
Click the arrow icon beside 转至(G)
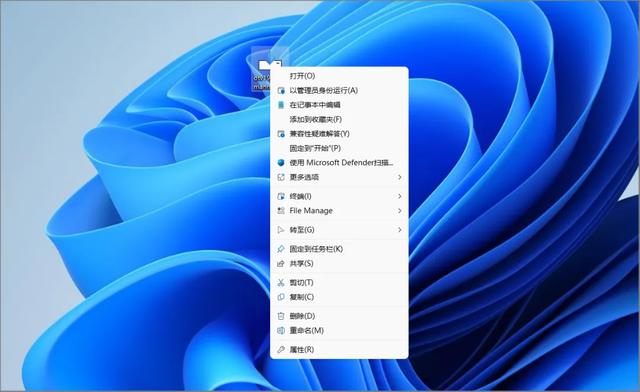[x=281, y=230]
